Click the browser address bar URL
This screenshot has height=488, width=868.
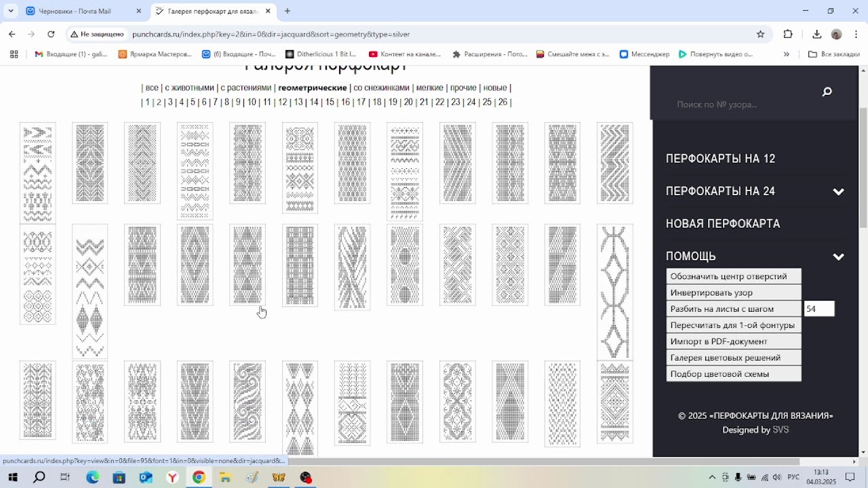pos(271,34)
